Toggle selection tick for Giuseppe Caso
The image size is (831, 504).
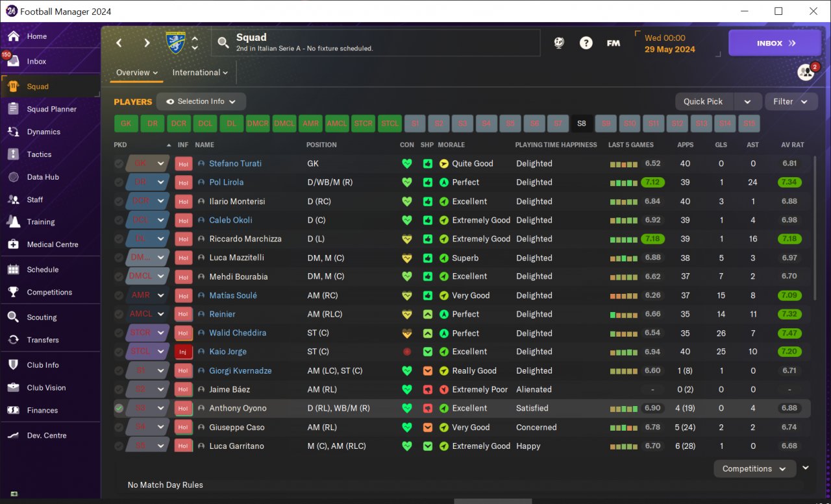click(x=119, y=427)
